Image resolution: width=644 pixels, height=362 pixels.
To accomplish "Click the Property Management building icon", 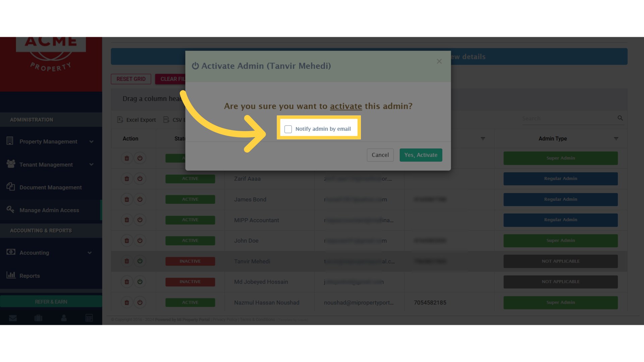I will pyautogui.click(x=10, y=141).
